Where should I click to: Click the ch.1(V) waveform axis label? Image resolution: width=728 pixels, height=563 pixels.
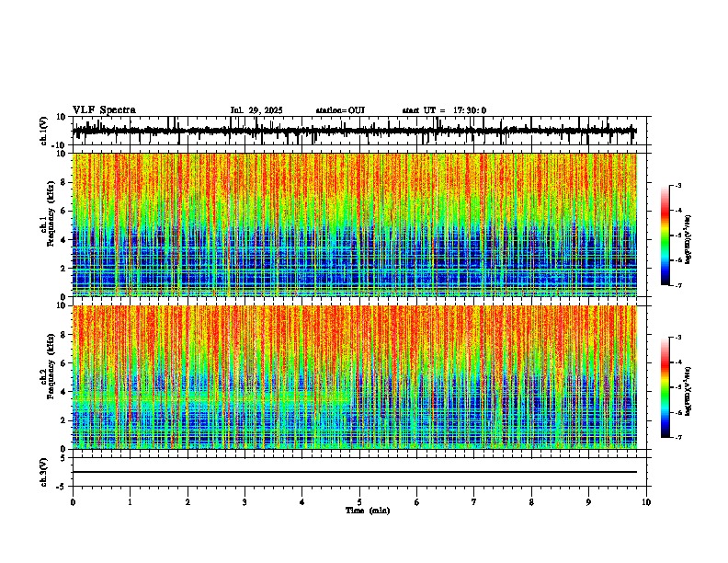pyautogui.click(x=44, y=131)
